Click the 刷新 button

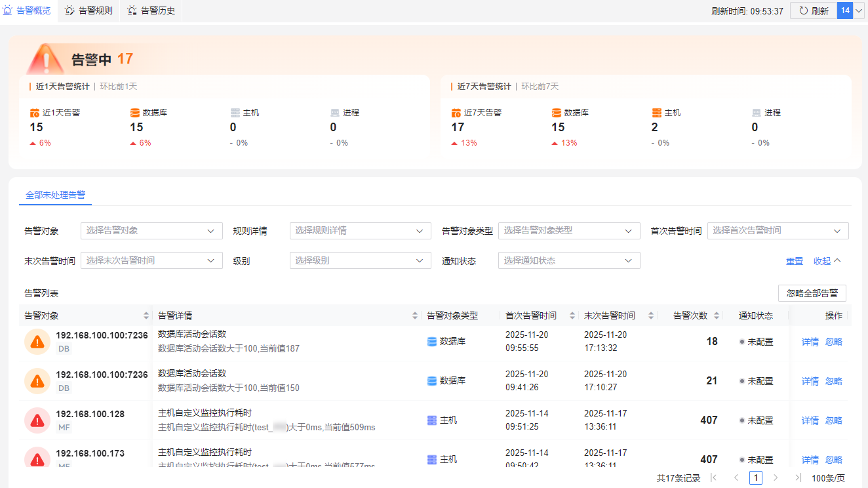(x=813, y=10)
